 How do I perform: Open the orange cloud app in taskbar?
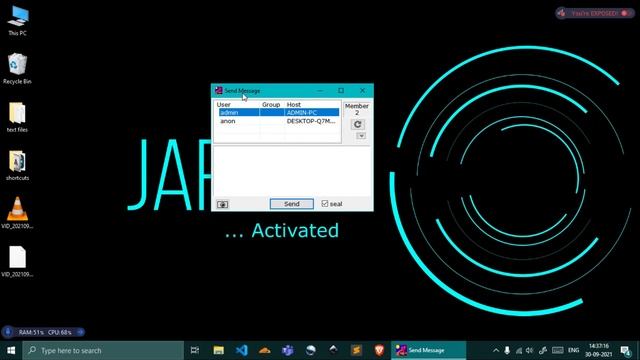pyautogui.click(x=264, y=350)
